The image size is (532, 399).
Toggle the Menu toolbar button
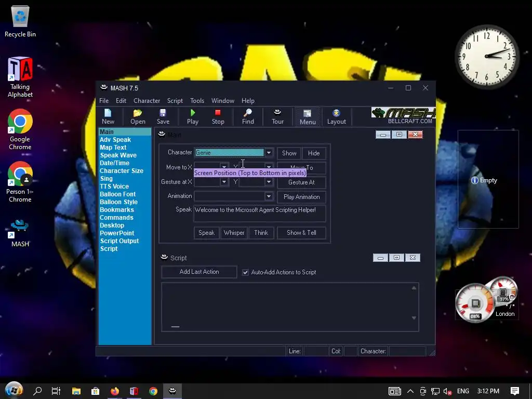click(x=308, y=117)
